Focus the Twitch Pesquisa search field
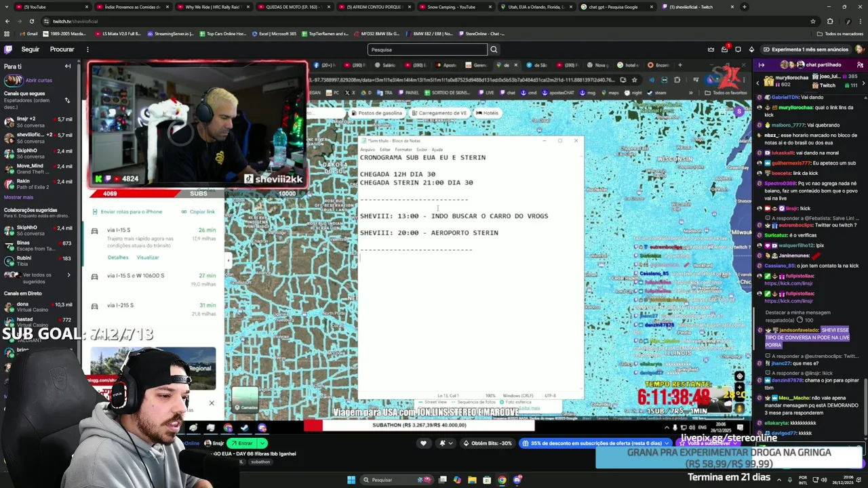The image size is (868, 488). click(x=427, y=49)
